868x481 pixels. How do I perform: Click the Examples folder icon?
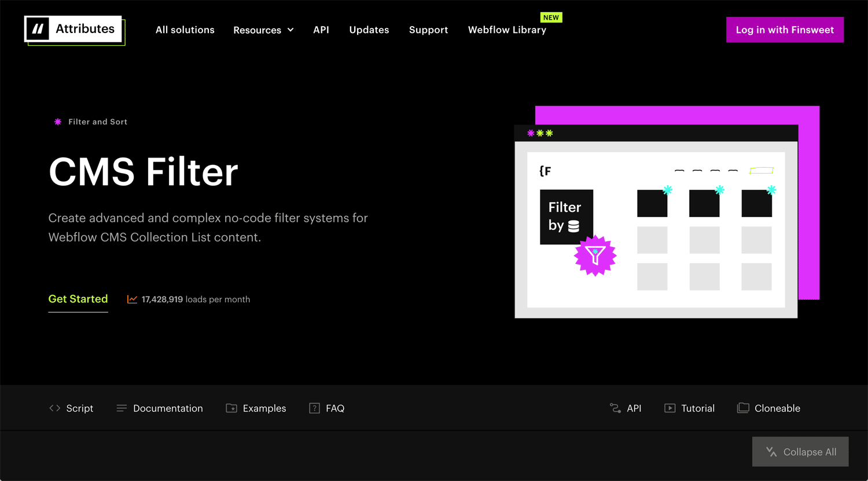231,408
